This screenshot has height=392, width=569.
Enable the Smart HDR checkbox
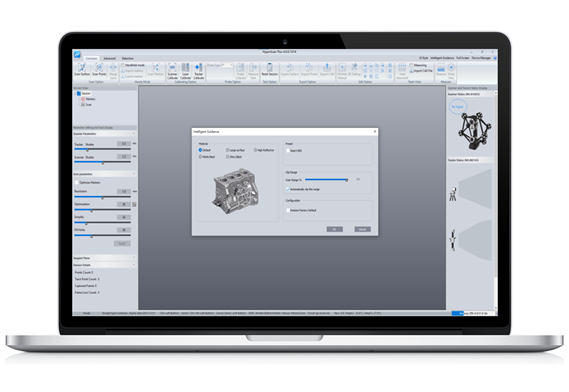pyautogui.click(x=288, y=151)
